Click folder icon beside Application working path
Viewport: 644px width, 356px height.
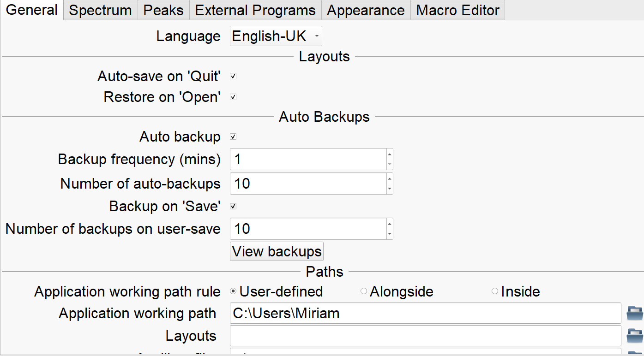point(634,314)
